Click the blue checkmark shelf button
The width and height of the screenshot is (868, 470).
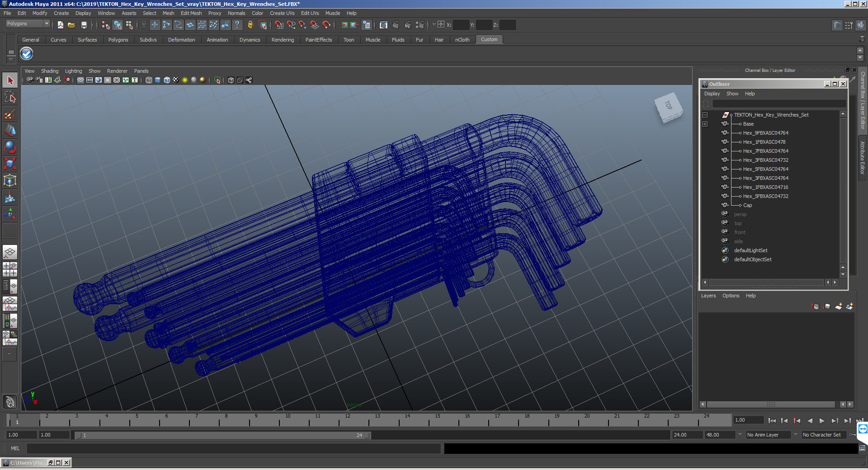(x=27, y=54)
